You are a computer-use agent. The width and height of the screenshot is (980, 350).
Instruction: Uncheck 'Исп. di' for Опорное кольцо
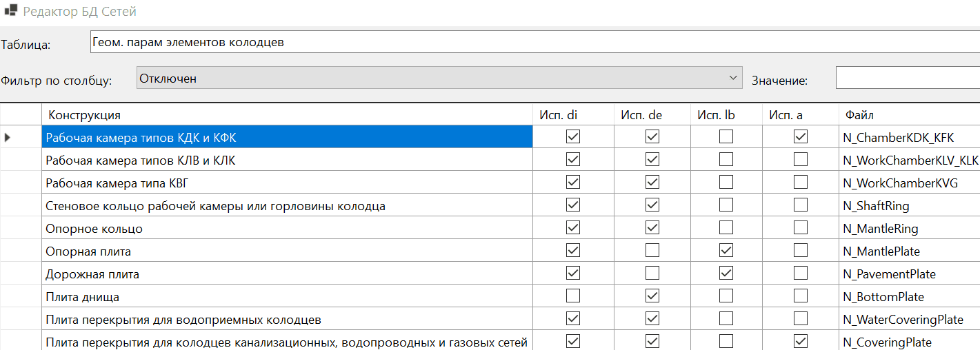click(x=572, y=228)
